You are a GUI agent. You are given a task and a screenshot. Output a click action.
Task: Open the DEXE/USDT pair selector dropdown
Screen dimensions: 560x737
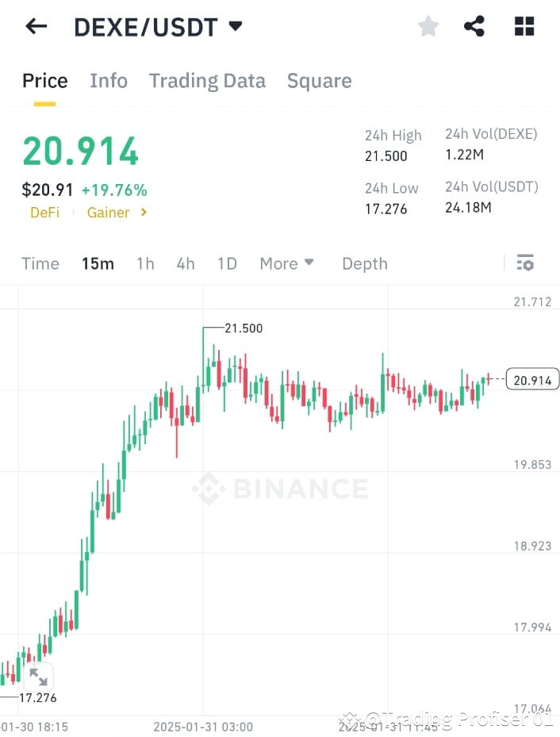click(x=234, y=26)
